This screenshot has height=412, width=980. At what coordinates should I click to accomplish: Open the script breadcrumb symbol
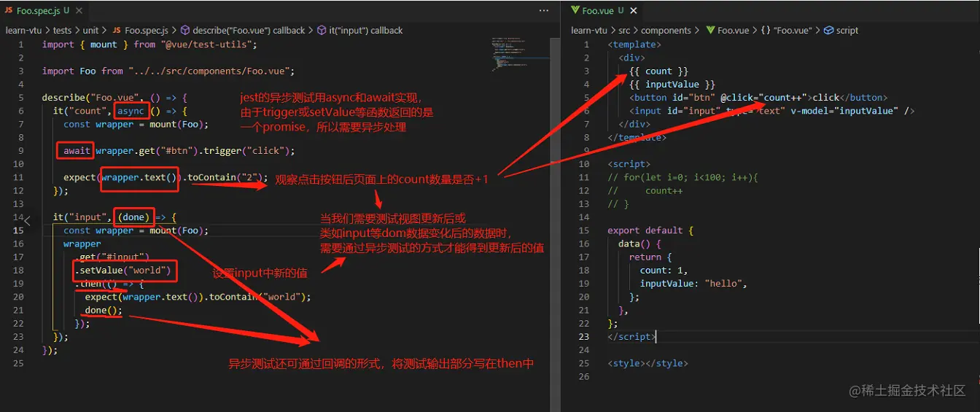point(847,31)
